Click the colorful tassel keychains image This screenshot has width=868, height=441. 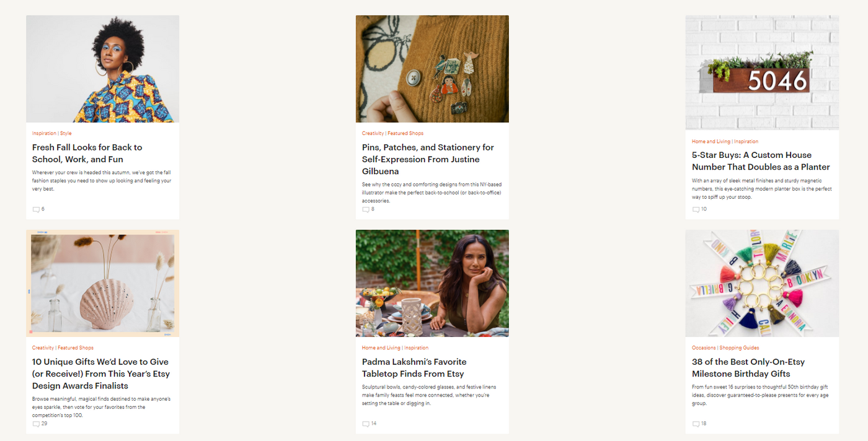[762, 283]
